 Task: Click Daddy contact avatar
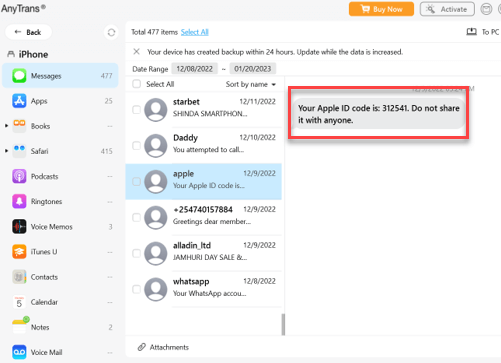click(156, 146)
